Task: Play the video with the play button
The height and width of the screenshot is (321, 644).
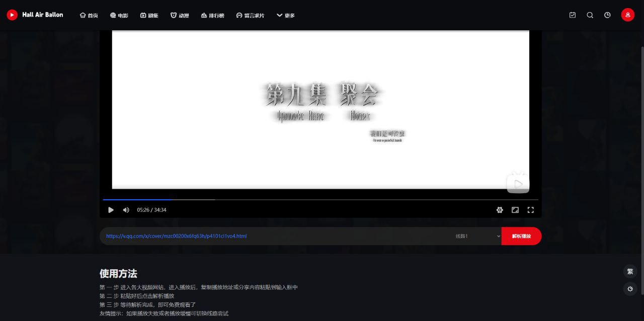Action: (x=111, y=210)
